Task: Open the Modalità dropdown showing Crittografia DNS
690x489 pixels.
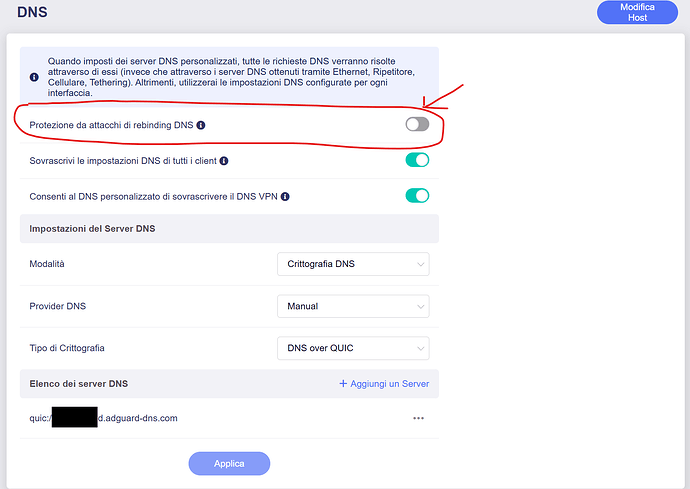Action: coord(353,264)
